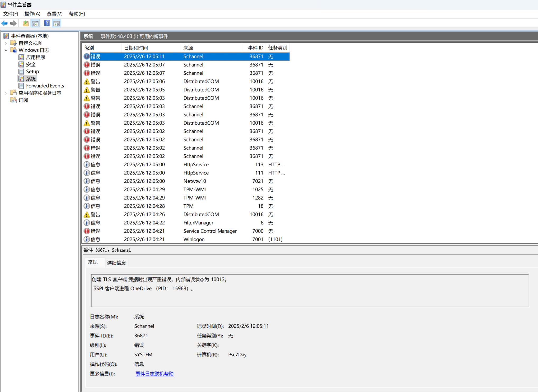Sort by the 事件 ID column header
538x392 pixels.
(x=255, y=48)
